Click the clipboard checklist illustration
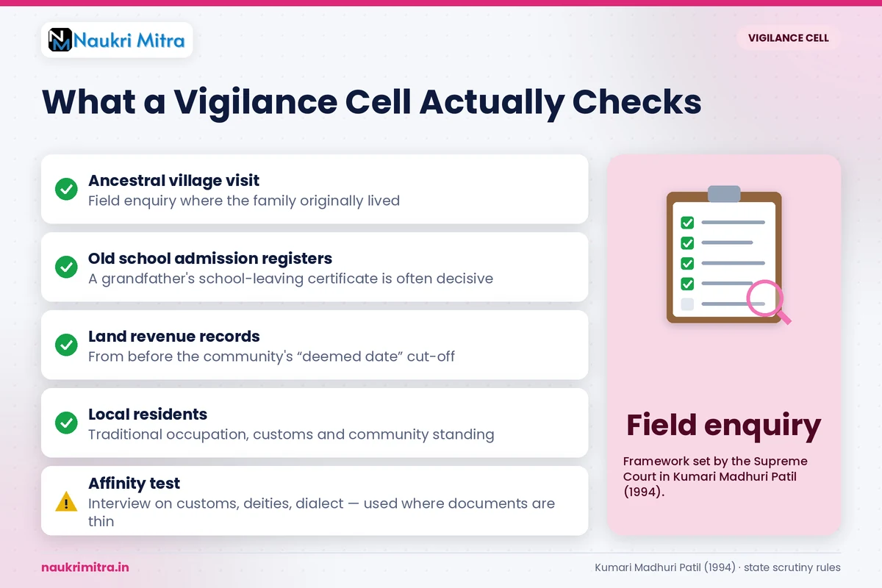This screenshot has width=882, height=588. click(725, 256)
